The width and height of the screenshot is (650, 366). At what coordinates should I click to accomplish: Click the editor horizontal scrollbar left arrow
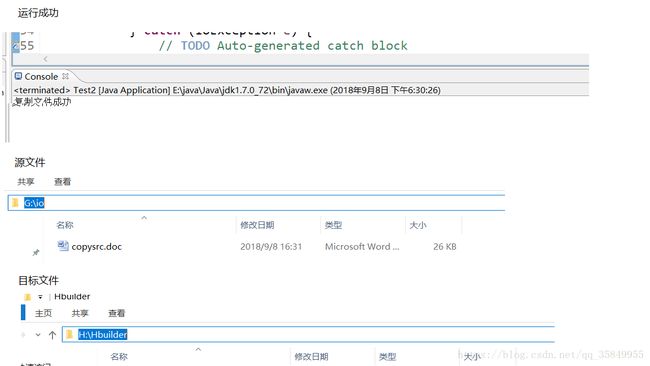click(x=45, y=59)
